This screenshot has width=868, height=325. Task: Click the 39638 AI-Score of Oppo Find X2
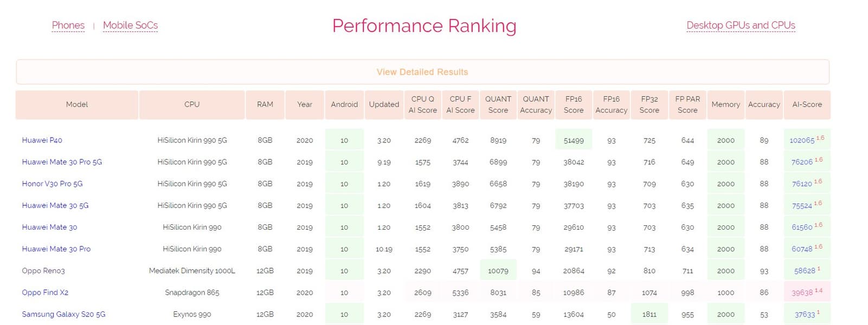pyautogui.click(x=802, y=292)
